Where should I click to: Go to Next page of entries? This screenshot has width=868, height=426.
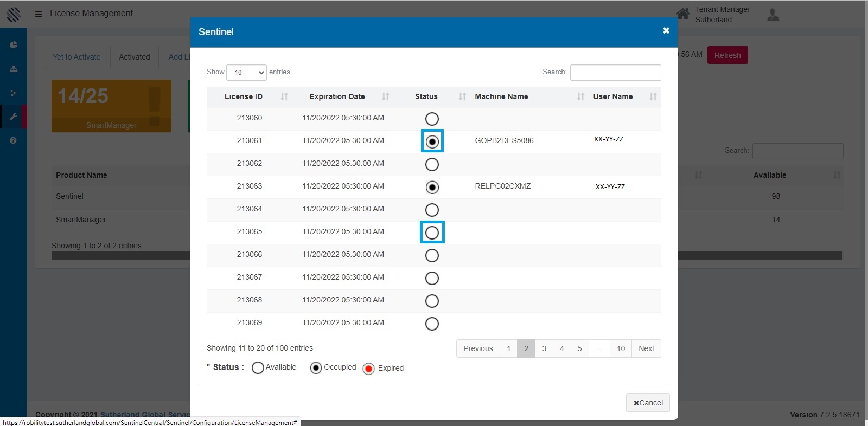pos(646,348)
